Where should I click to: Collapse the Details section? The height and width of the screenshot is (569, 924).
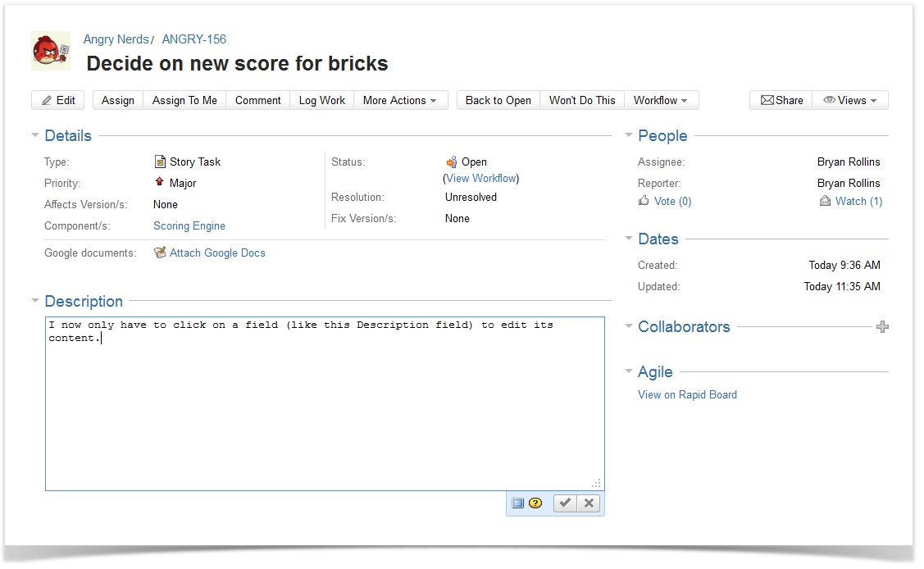(x=35, y=135)
